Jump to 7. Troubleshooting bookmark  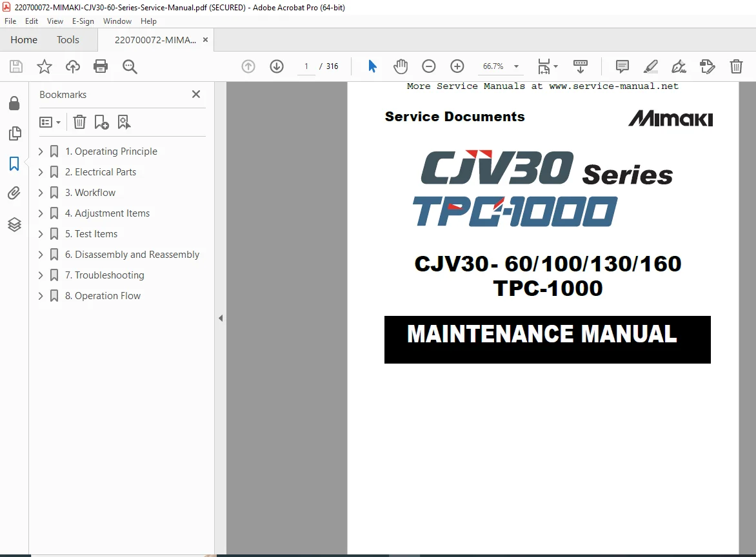click(104, 275)
